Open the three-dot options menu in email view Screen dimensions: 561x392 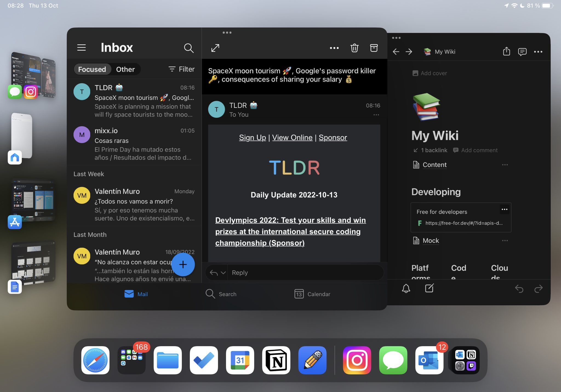click(334, 47)
